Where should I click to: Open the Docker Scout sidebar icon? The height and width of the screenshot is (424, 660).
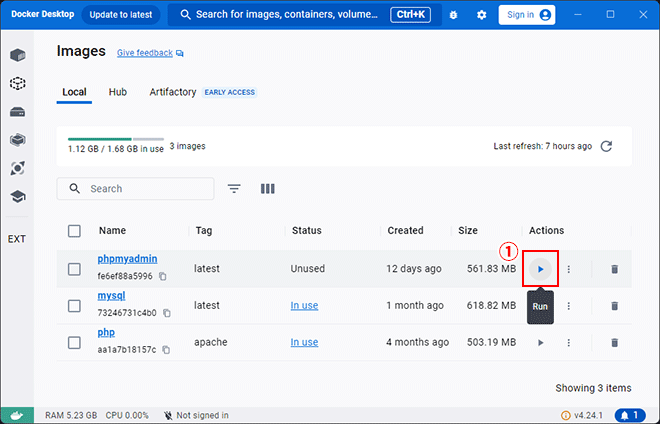coord(17,168)
